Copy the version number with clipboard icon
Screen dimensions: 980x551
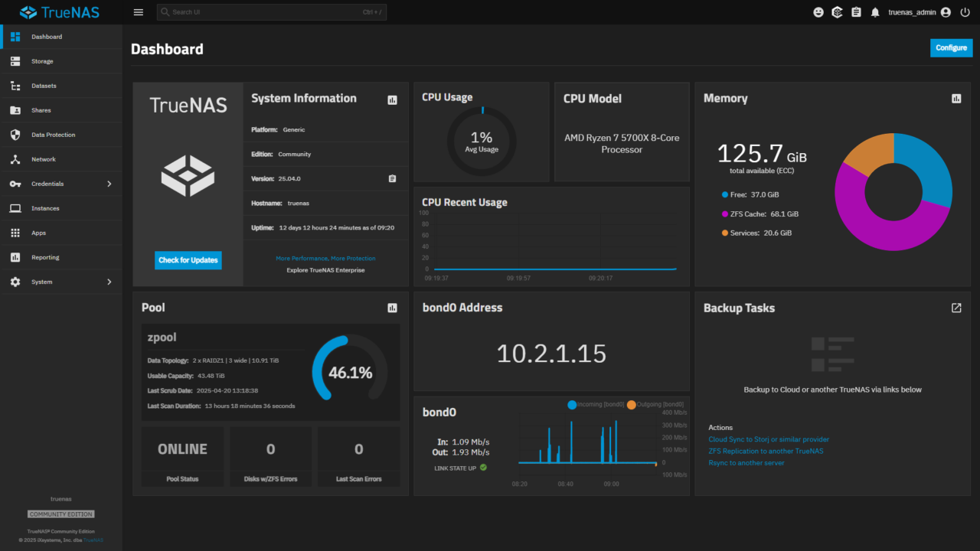393,179
